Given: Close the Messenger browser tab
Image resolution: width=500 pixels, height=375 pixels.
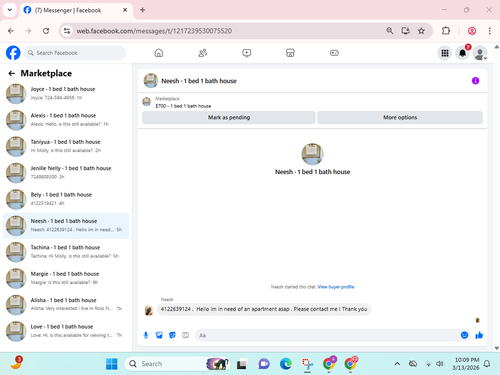Looking at the screenshot, I should (125, 10).
